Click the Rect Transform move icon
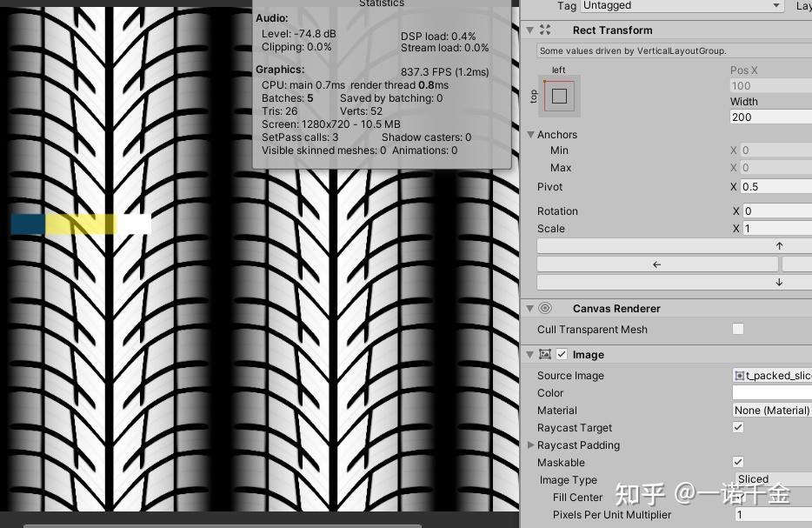The height and width of the screenshot is (528, 812). point(545,30)
